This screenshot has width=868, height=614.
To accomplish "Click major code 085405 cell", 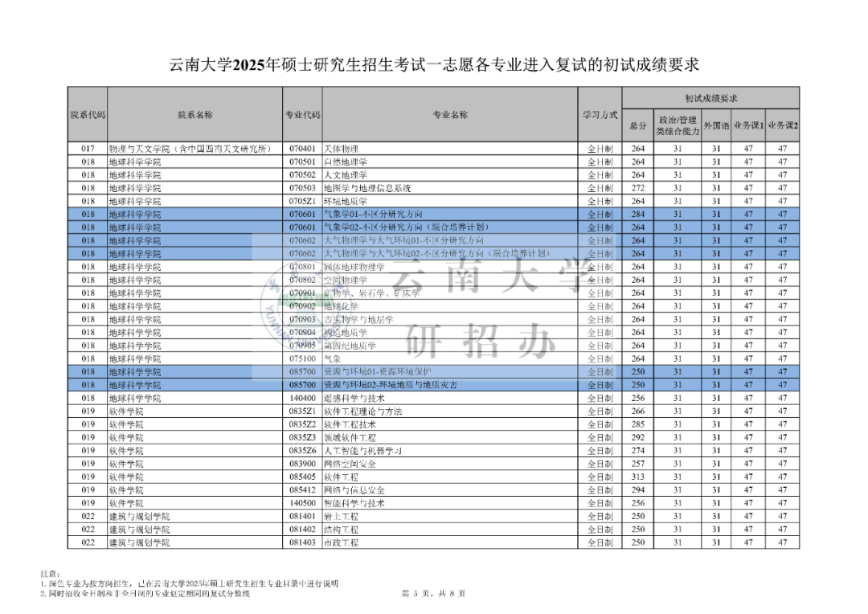I will [x=302, y=477].
